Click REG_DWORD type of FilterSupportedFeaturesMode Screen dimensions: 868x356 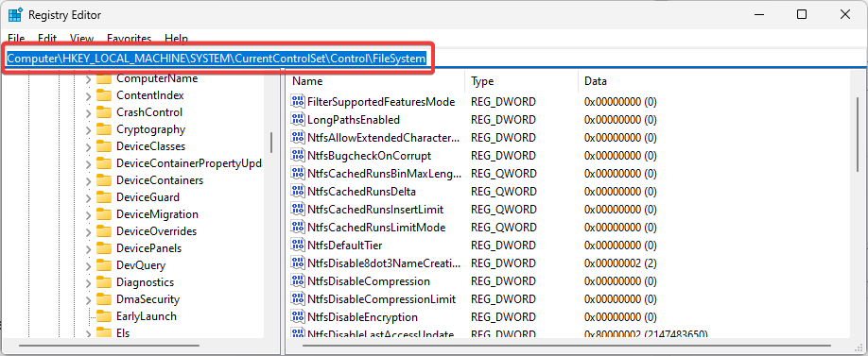(503, 102)
